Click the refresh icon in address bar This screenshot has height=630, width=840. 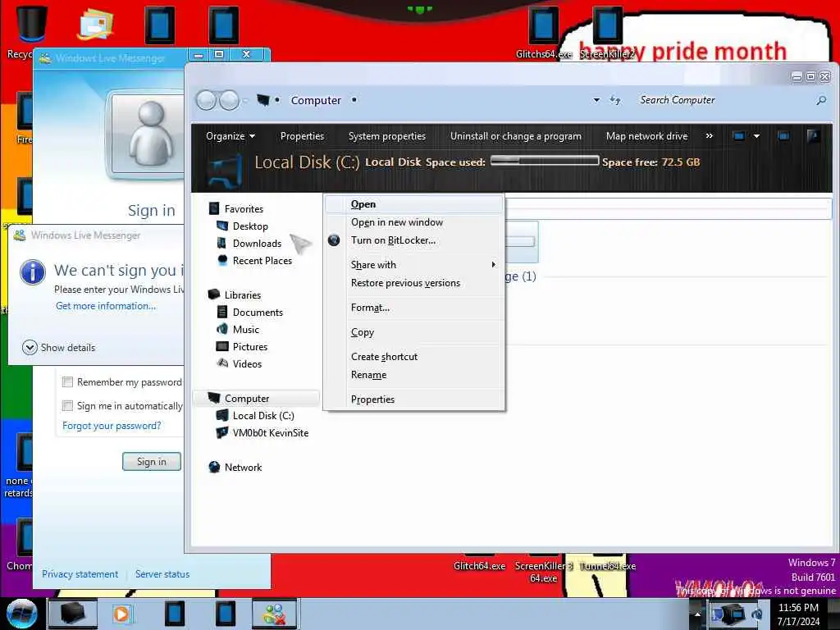click(x=615, y=100)
